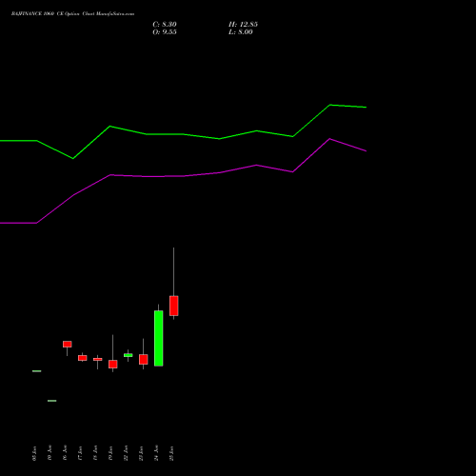Viewport: 476px width, 476px height.
Task: Select the thin red candle for 18 Jun
Action: click(x=98, y=359)
